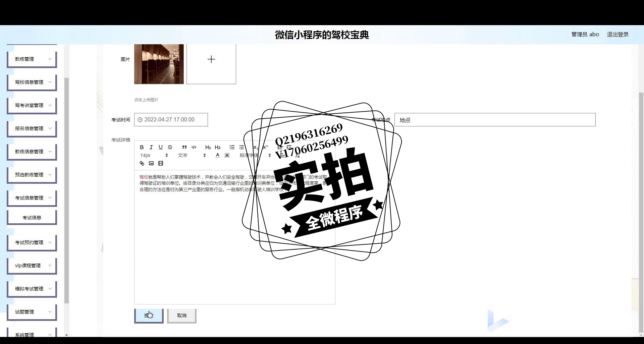Apply Heading 1 style
Viewport: 644px width, 344px height.
pyautogui.click(x=208, y=147)
